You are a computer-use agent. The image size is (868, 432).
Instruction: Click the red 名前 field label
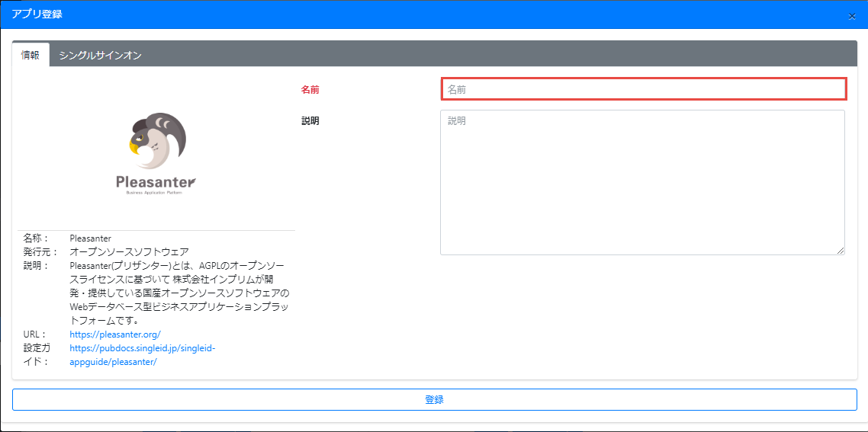click(310, 90)
